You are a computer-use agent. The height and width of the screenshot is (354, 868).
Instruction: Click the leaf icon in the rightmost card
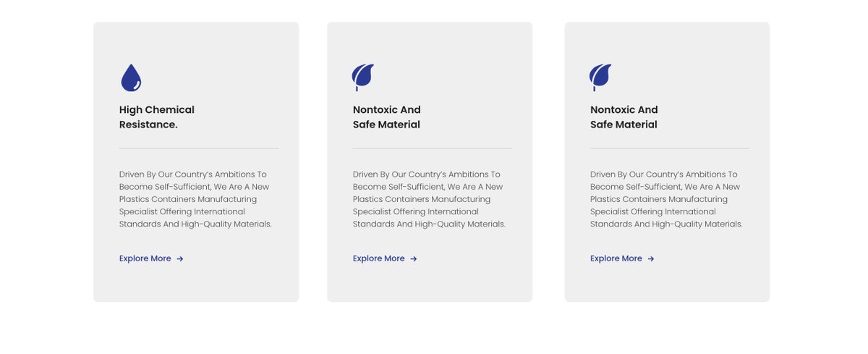click(x=600, y=77)
